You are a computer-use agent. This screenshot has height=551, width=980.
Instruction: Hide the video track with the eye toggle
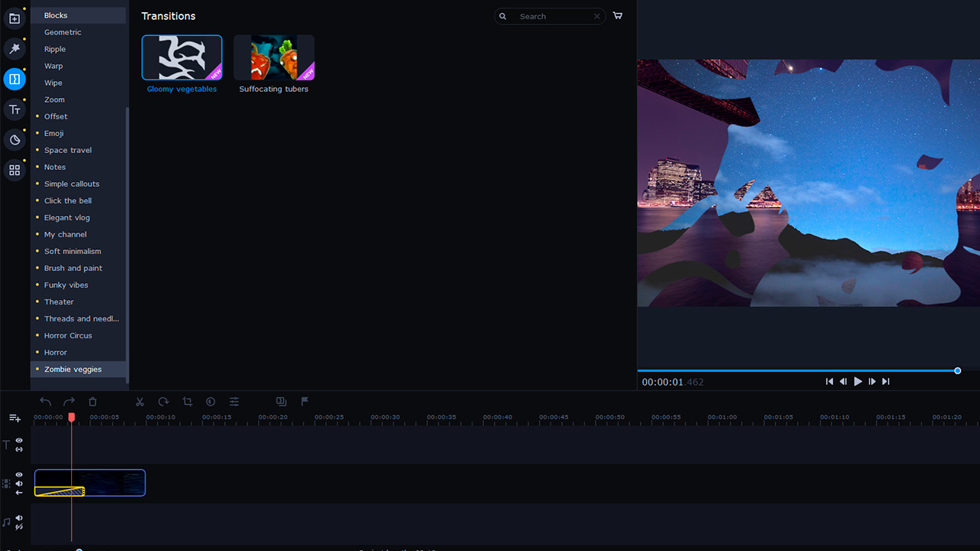pyautogui.click(x=18, y=474)
